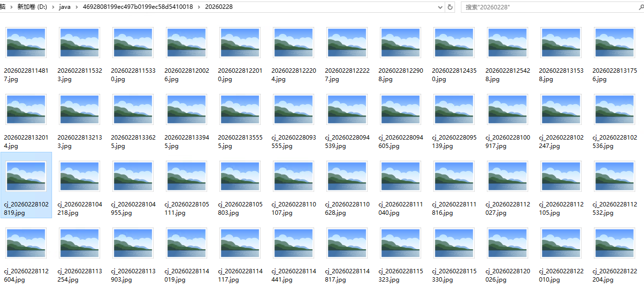Screen dimensions: 644x290
Task: Select the 20260228131538.jpg image thumbnail
Action: point(561,43)
